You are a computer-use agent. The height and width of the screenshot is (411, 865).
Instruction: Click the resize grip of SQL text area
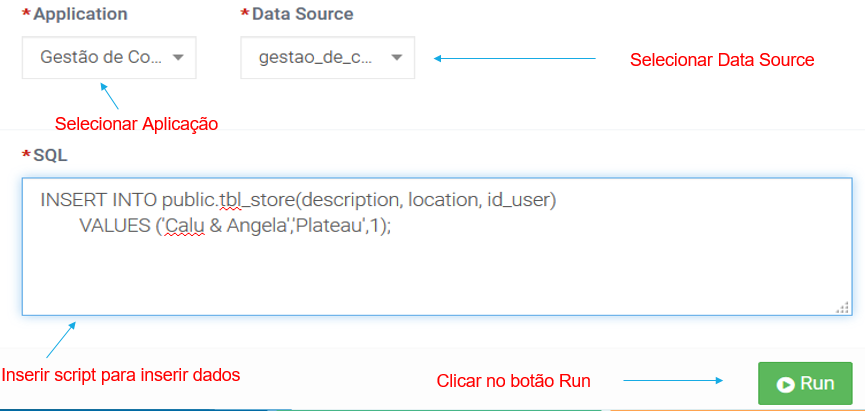[x=842, y=307]
